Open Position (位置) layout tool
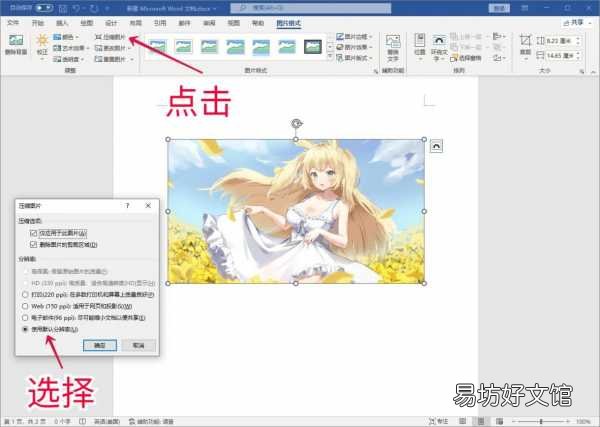Image resolution: width=600 pixels, height=427 pixels. [420, 45]
